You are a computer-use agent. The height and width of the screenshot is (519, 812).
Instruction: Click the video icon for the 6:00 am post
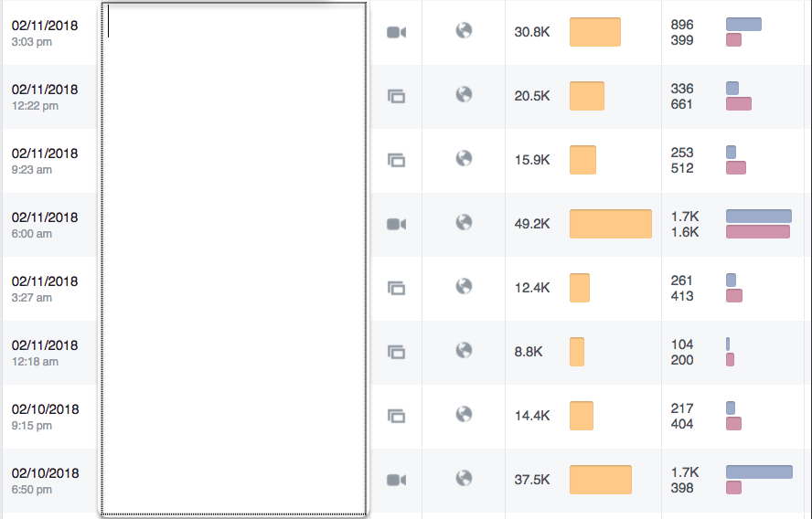(x=396, y=224)
